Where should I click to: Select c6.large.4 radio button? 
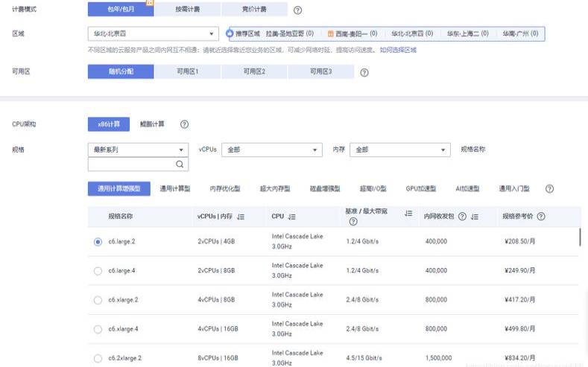98,271
